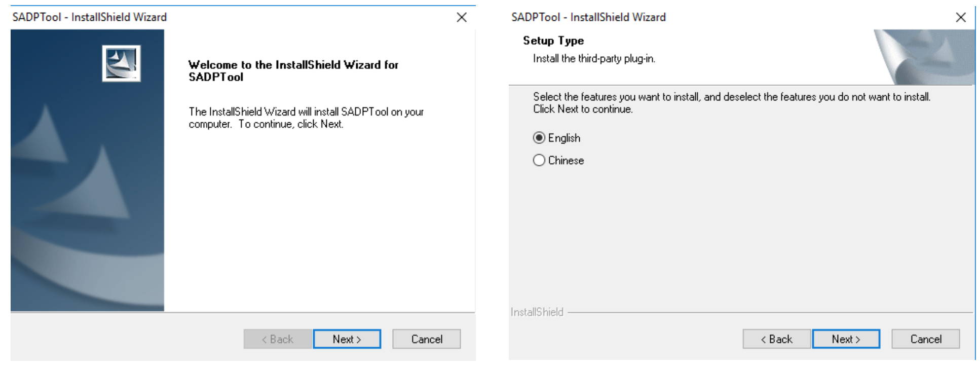Click Next on the Setup Type page
The height and width of the screenshot is (365, 980).
846,339
